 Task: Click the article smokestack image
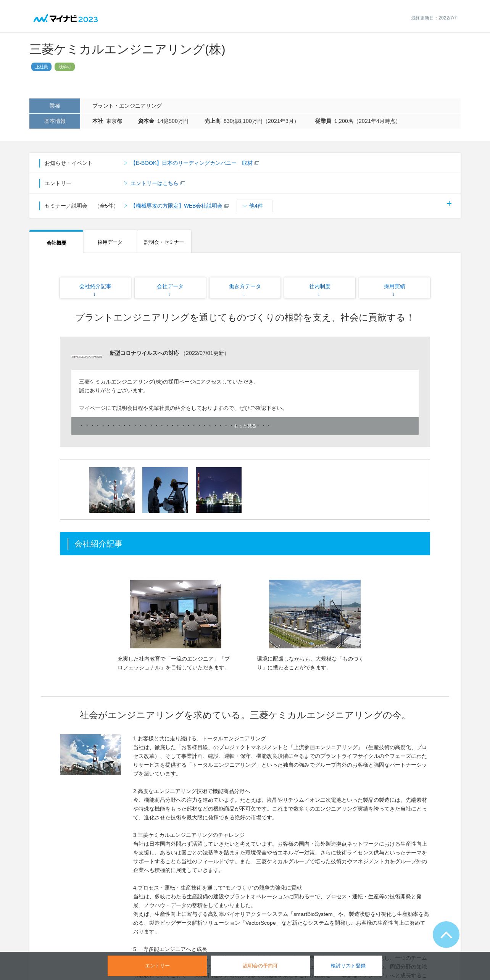(x=90, y=754)
